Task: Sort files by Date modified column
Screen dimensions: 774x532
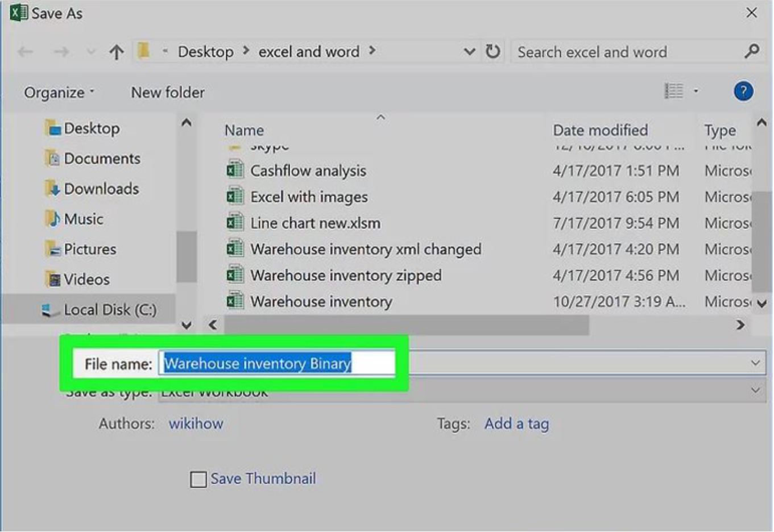Action: tap(600, 130)
